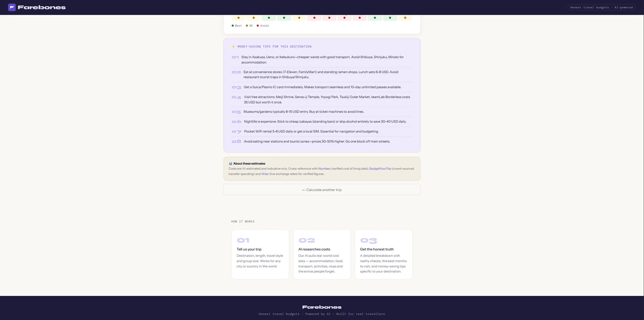The image size is (644, 320).
Task: Open the Wise exchange rates link
Action: (x=265, y=174)
